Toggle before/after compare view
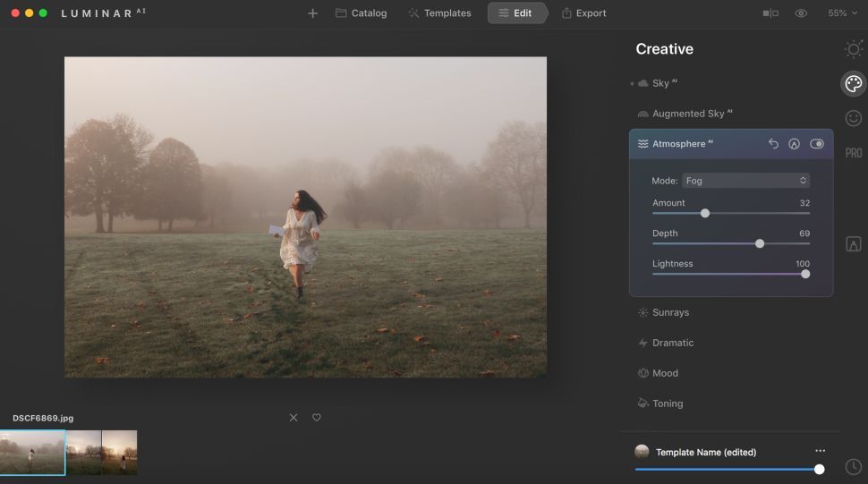The image size is (868, 484). point(770,13)
